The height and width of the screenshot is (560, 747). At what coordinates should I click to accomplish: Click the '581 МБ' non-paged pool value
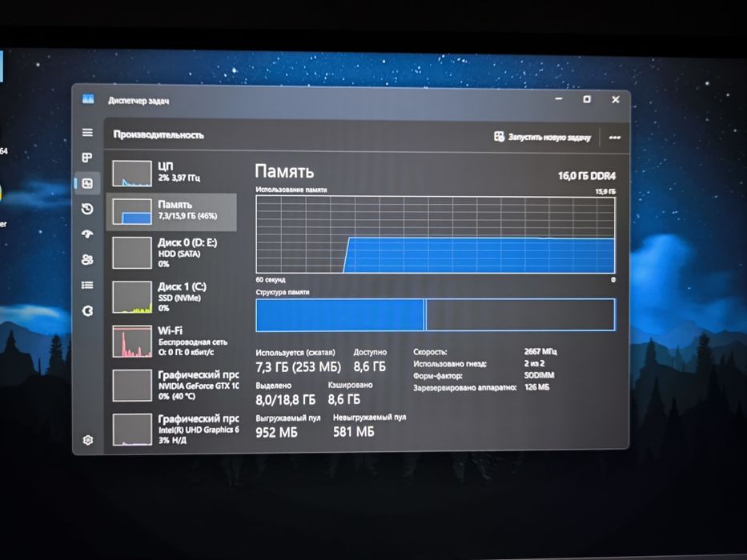click(x=354, y=432)
